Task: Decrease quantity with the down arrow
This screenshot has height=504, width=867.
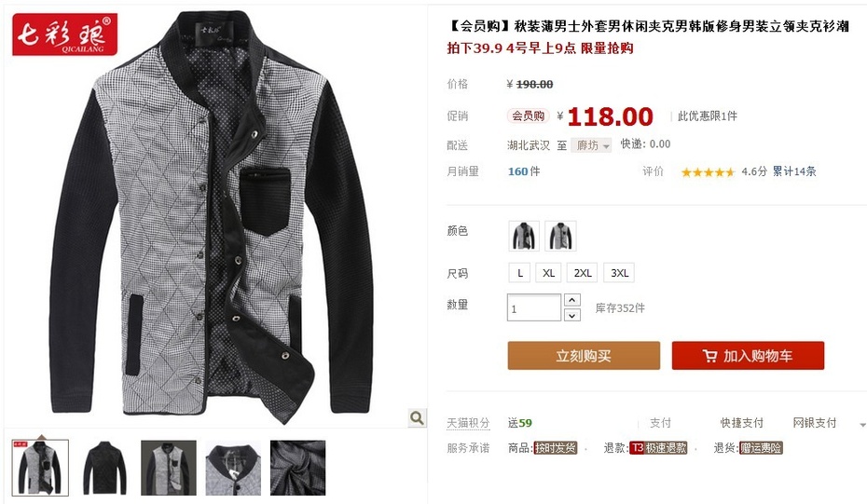Action: (x=571, y=315)
